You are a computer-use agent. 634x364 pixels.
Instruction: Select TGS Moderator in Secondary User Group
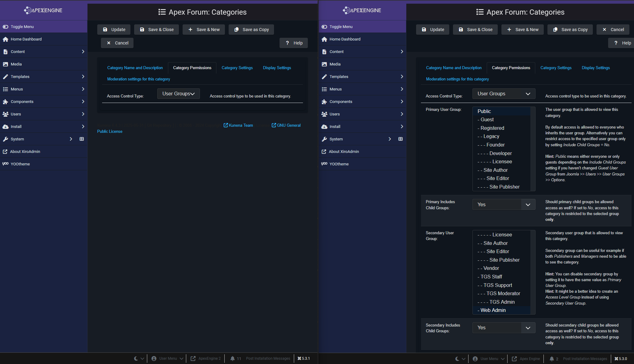pos(501,294)
